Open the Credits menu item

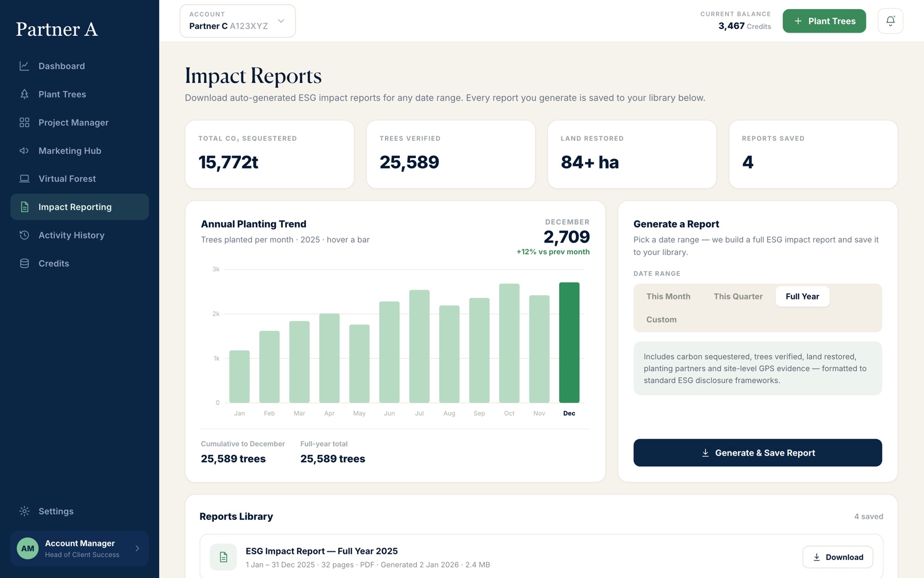[80, 264]
